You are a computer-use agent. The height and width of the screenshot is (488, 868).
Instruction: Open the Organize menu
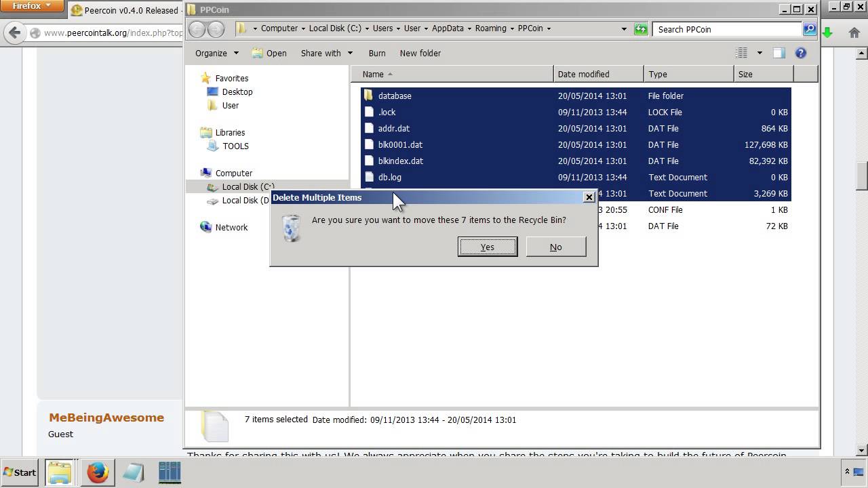coord(217,53)
